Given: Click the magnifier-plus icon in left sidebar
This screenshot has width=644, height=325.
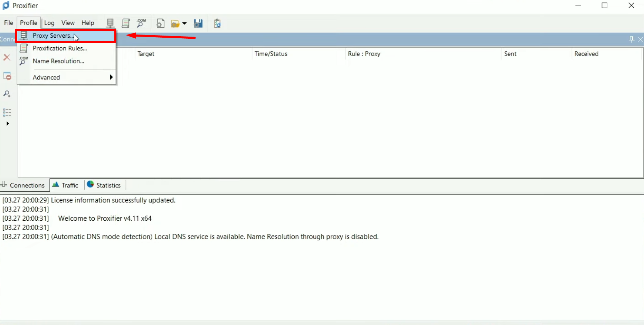Looking at the screenshot, I should pos(7,94).
